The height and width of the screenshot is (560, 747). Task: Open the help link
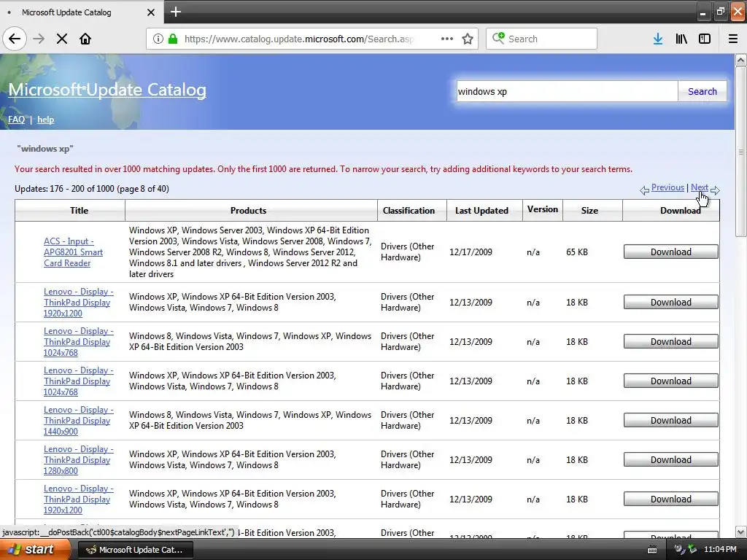[x=46, y=120]
